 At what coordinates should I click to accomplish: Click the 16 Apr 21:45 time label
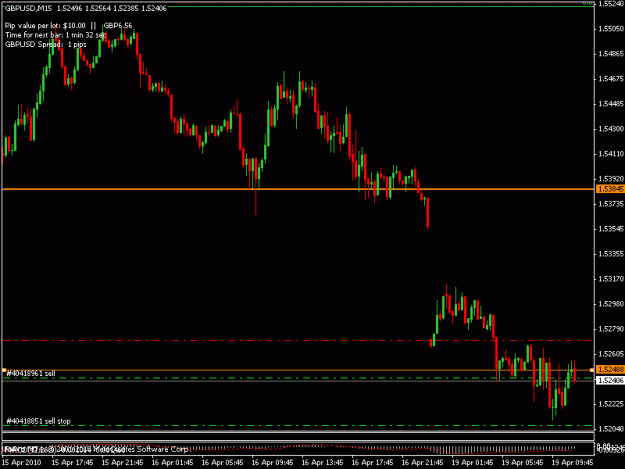(x=422, y=463)
